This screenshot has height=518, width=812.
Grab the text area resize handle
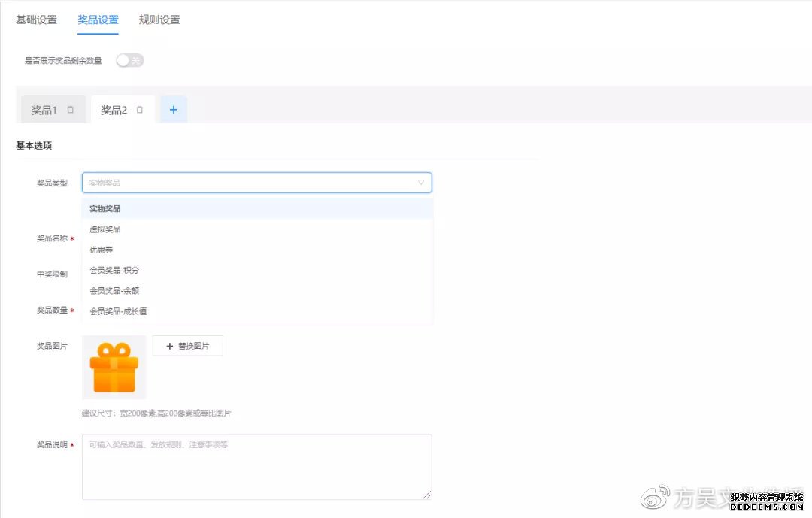coord(427,495)
